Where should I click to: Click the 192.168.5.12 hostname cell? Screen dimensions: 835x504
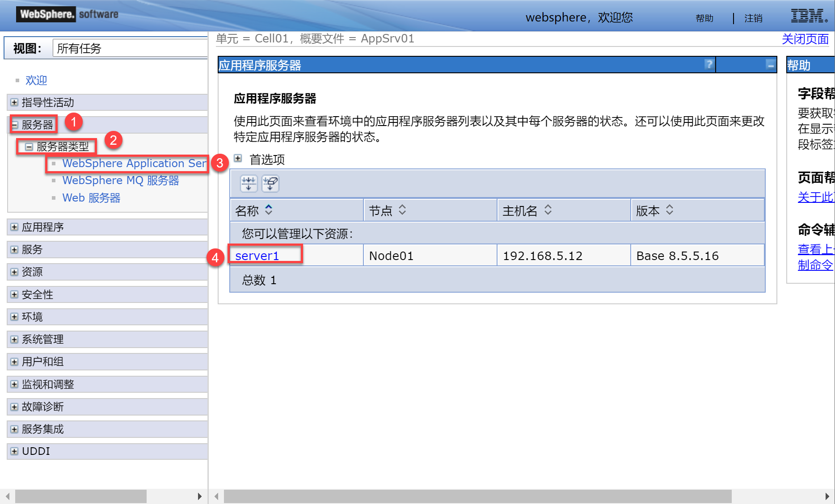(x=564, y=256)
